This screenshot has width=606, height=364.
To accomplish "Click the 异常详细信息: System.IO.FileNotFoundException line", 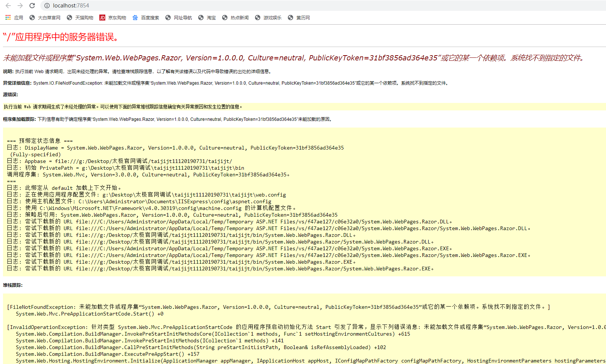I will (x=226, y=83).
